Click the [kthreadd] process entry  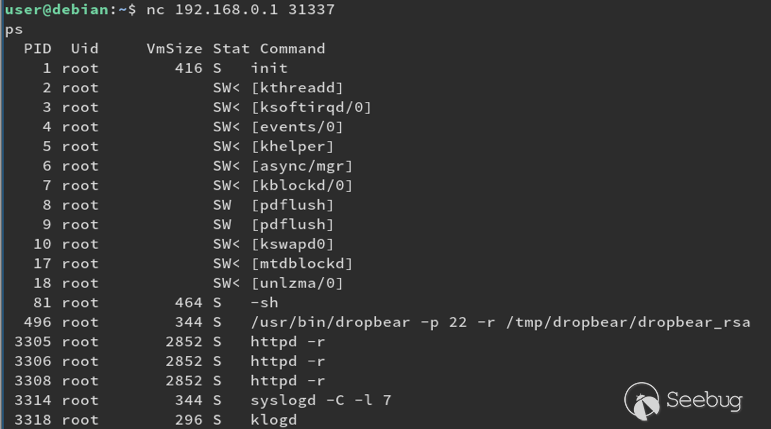(x=297, y=88)
